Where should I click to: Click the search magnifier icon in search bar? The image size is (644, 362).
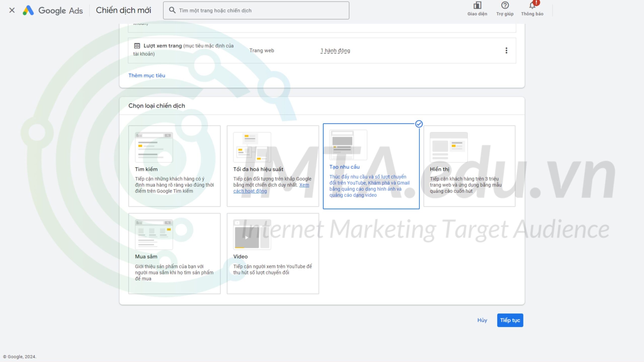tap(172, 10)
